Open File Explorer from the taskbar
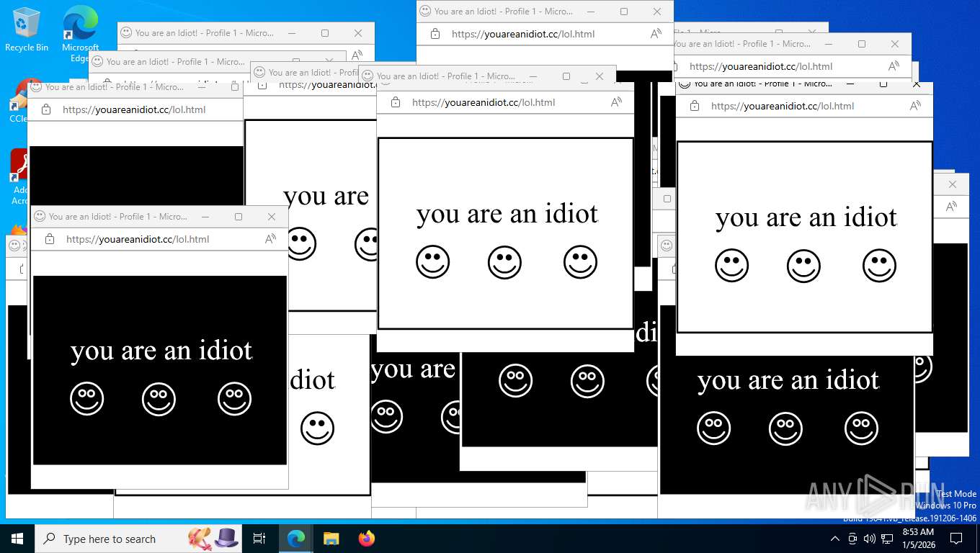Image resolution: width=980 pixels, height=553 pixels. pos(331,539)
